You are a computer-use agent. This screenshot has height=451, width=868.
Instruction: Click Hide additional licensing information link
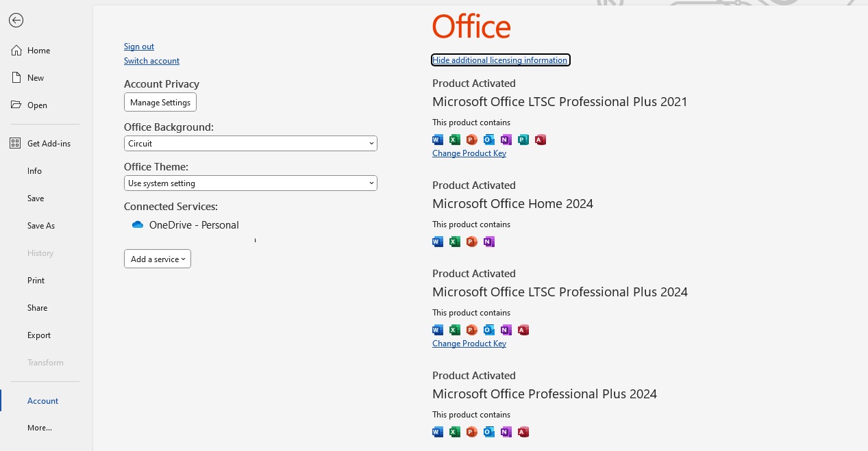click(x=500, y=60)
